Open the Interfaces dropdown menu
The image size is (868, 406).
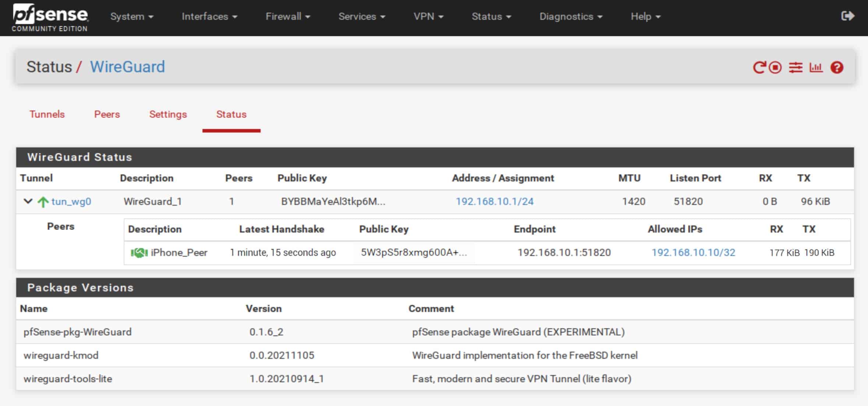(x=209, y=17)
